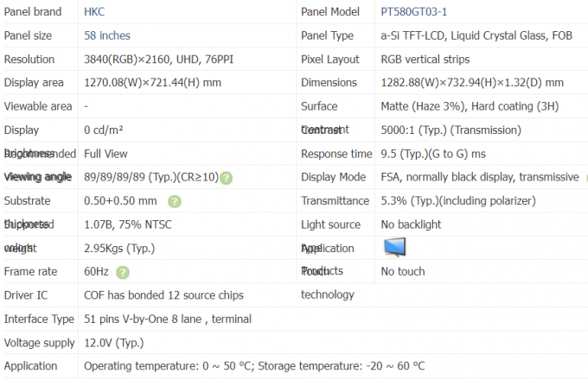Click the operating temperature text
The width and height of the screenshot is (588, 380).
coord(169,365)
